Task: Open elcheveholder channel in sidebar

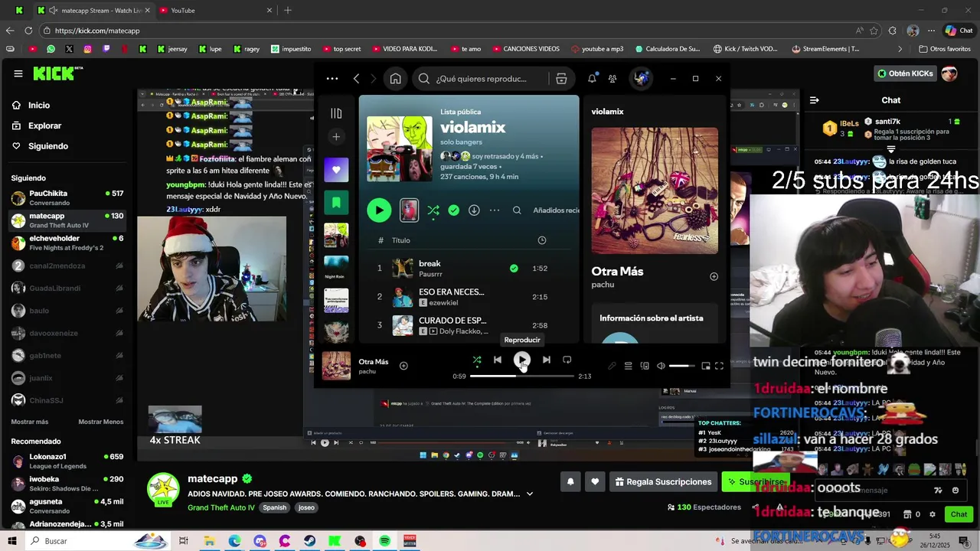Action: point(67,243)
